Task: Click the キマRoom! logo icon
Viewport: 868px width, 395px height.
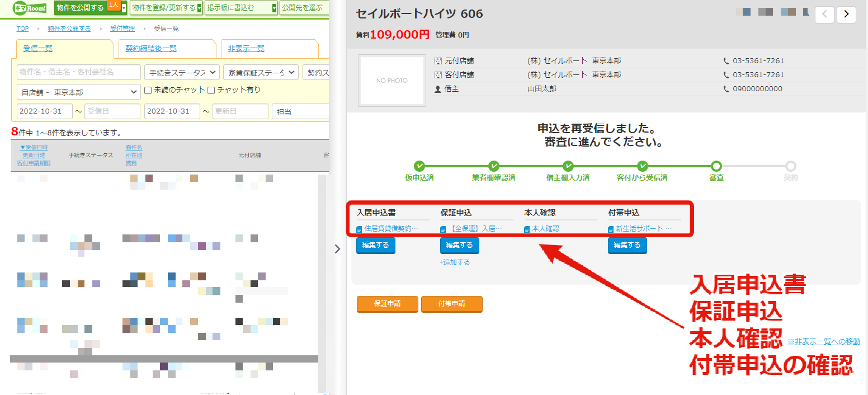Action: tap(30, 7)
